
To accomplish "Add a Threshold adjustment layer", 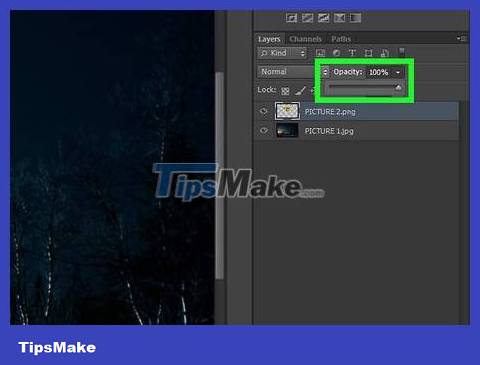I will click(x=323, y=18).
